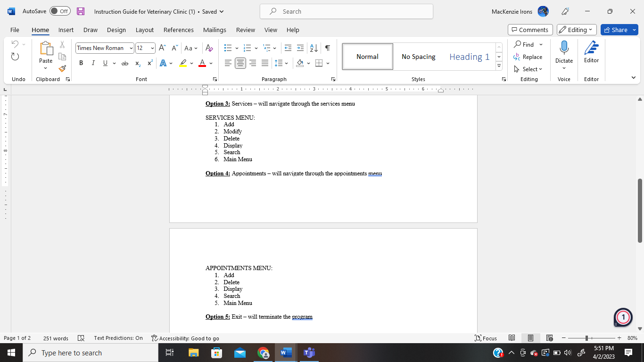This screenshot has width=644, height=362.
Task: Toggle the show paragraph marks icon
Action: pyautogui.click(x=327, y=48)
